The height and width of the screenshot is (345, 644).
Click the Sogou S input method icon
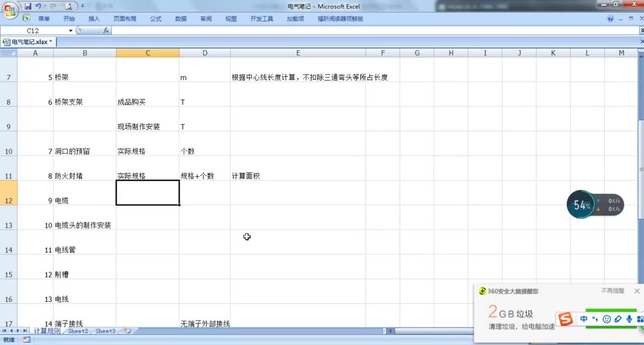pos(566,319)
